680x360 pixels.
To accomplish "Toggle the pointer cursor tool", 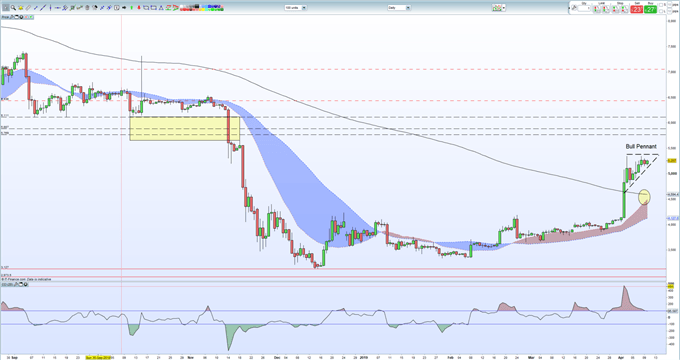I will [6, 7].
